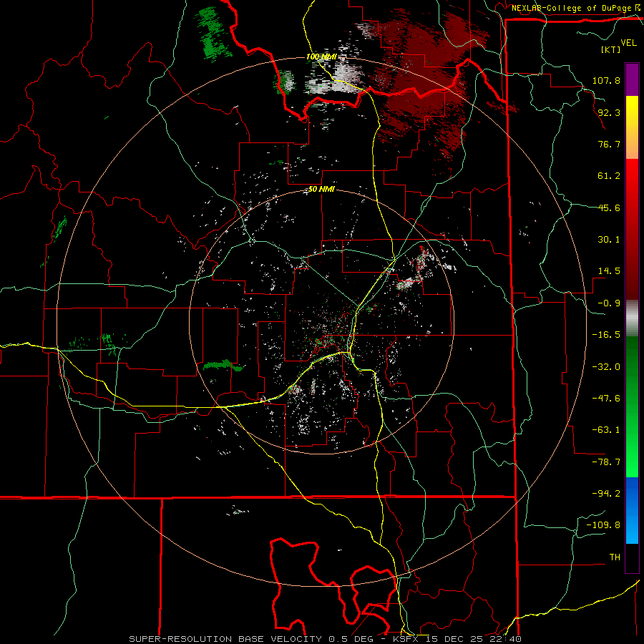This screenshot has width=644, height=644.
Task: Select the -32.0 value on velocity scale
Action: click(x=606, y=367)
